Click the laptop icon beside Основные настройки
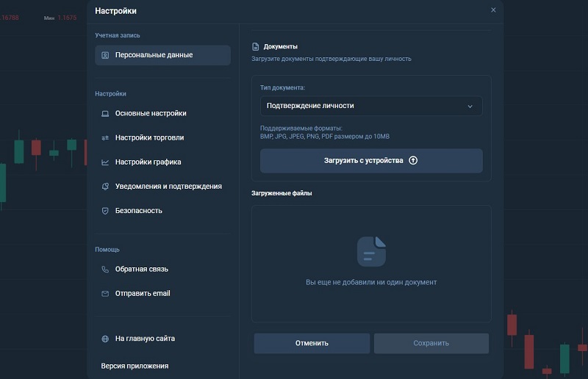Screen dimensions: 588x379 (x=105, y=114)
